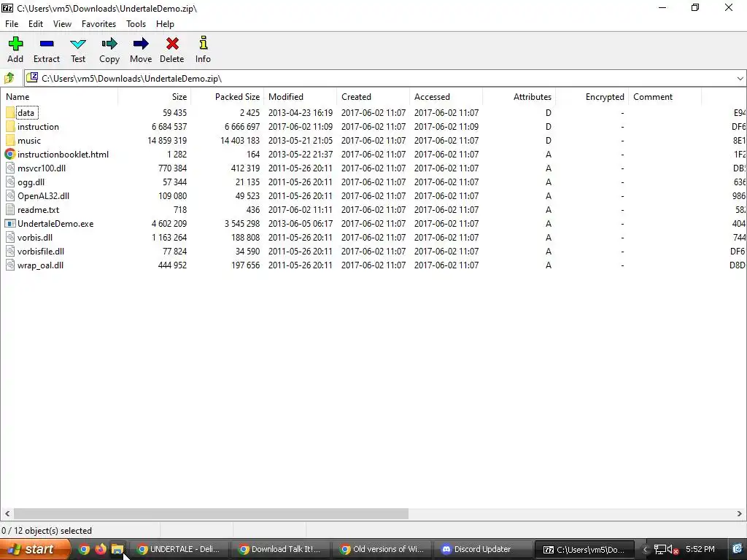Click the vorbisfile.dll file icon
This screenshot has height=560, width=747.
click(x=10, y=251)
